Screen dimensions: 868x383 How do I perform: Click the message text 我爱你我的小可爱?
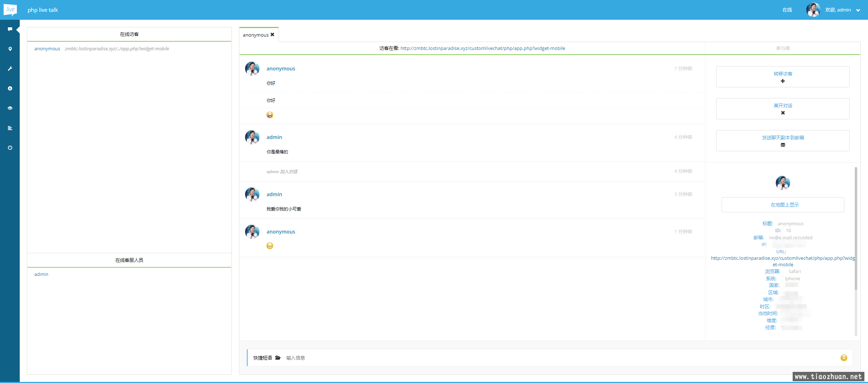283,209
